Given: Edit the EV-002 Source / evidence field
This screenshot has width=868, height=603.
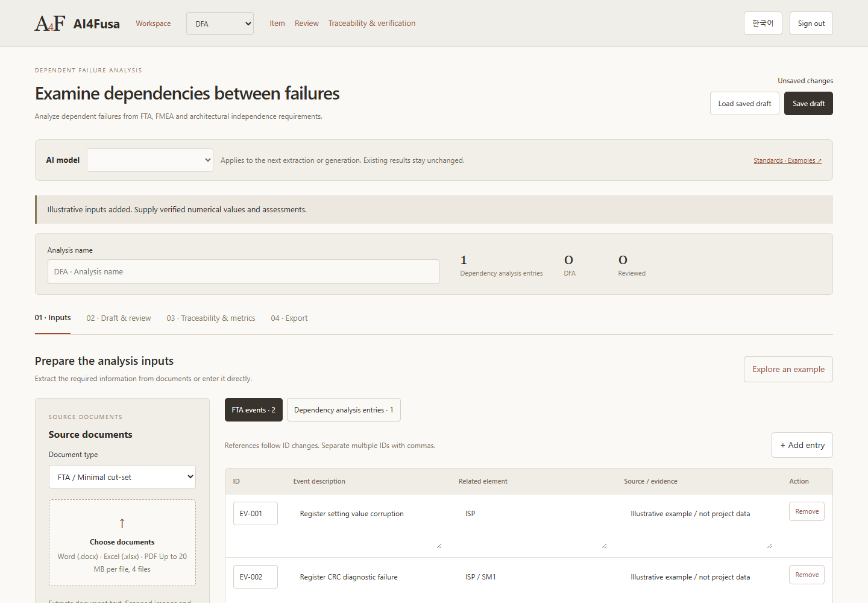Looking at the screenshot, I should 699,584.
